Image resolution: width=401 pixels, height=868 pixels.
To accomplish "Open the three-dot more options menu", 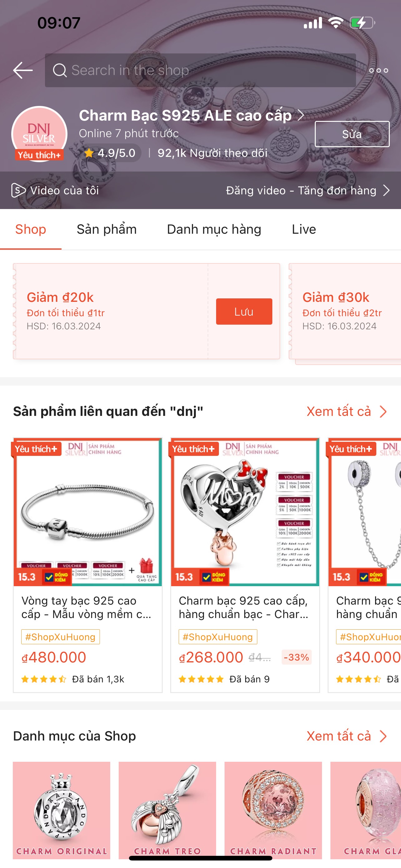I will (379, 70).
